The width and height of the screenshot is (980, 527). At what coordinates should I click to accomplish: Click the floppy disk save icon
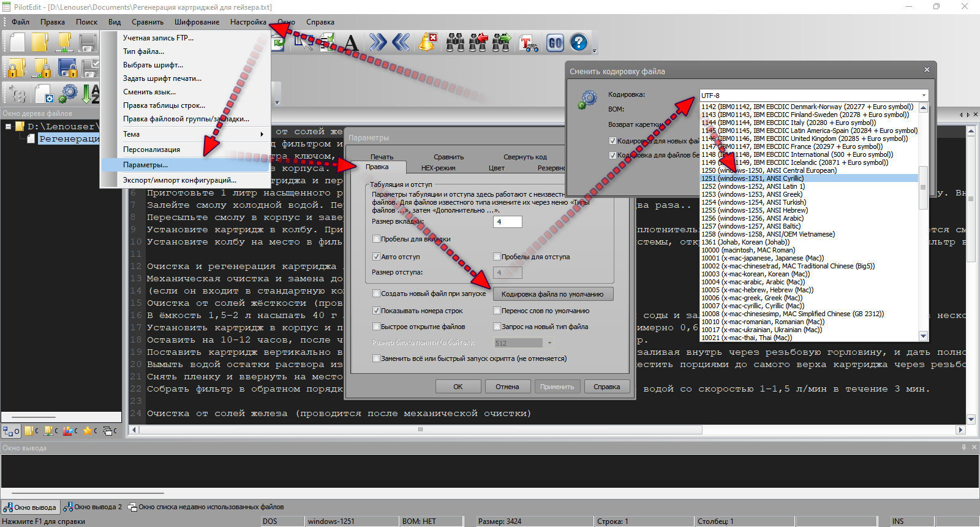[88, 42]
